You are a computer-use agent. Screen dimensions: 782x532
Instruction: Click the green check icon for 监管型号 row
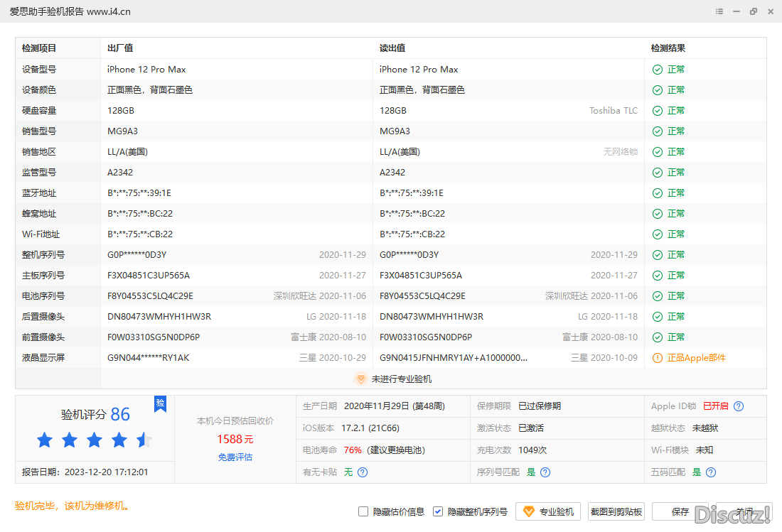click(x=658, y=173)
